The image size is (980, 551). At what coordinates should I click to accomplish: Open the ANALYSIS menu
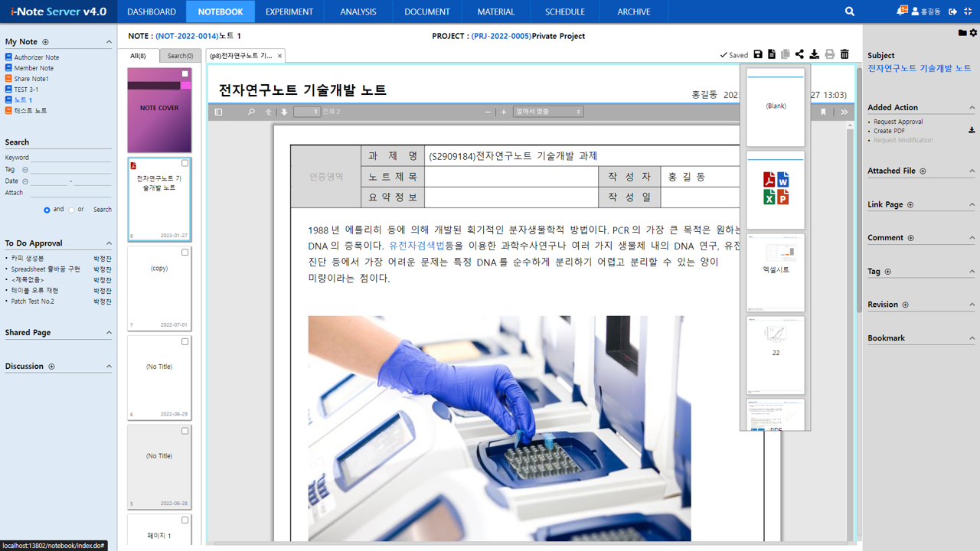(358, 11)
